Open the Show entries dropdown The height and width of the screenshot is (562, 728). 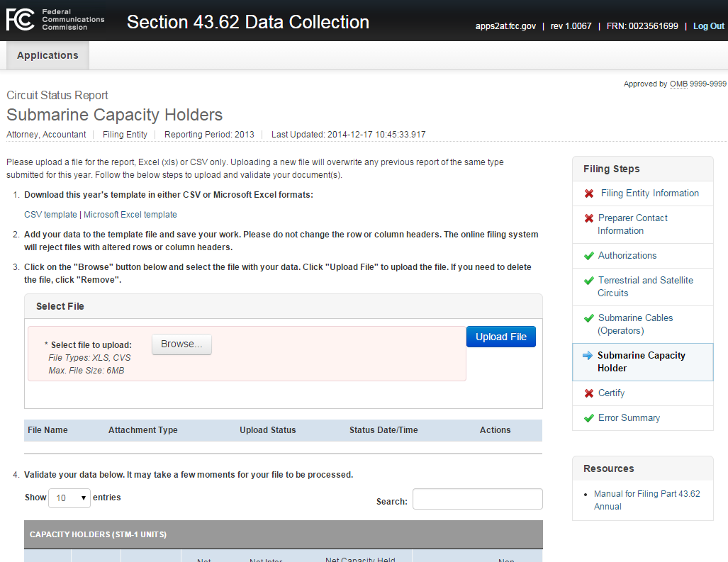tap(69, 498)
